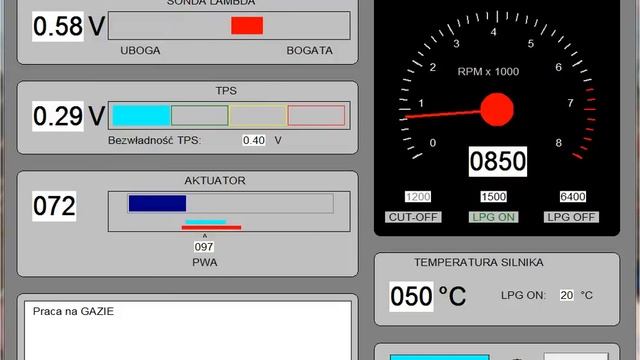Click the Praca na GAZIE status text

click(x=73, y=311)
